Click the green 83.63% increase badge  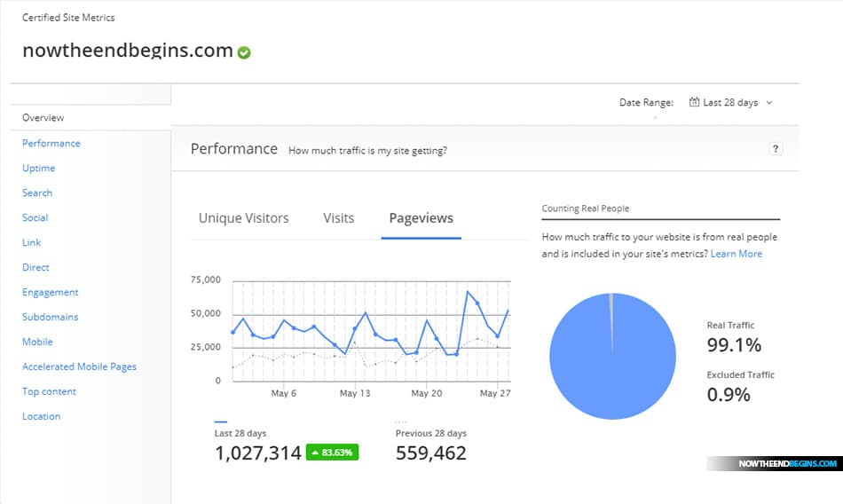tap(332, 453)
